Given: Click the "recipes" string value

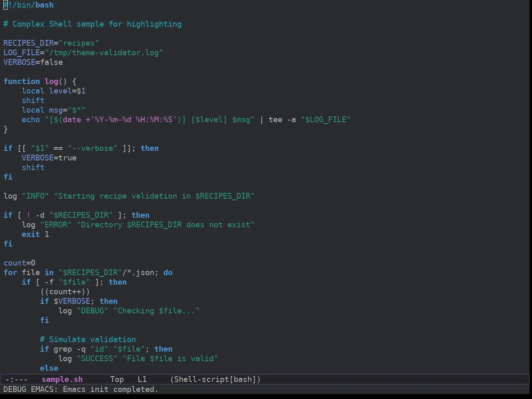Looking at the screenshot, I should pyautogui.click(x=79, y=43).
